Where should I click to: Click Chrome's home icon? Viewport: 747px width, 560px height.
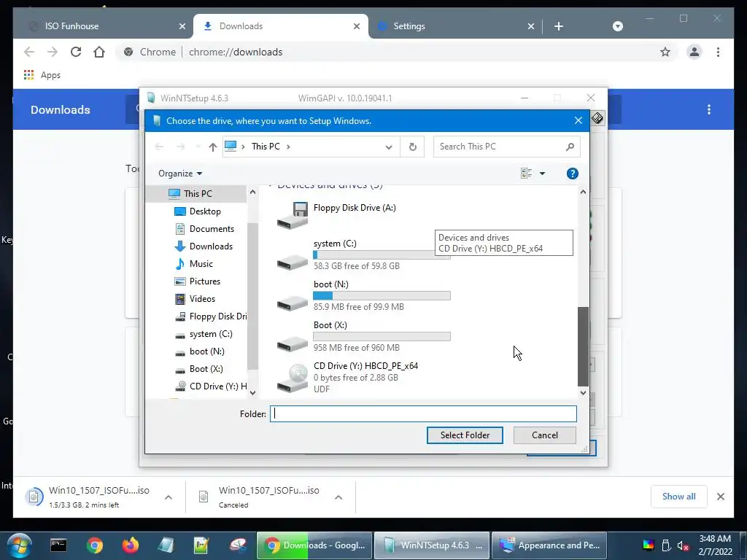[x=99, y=52]
